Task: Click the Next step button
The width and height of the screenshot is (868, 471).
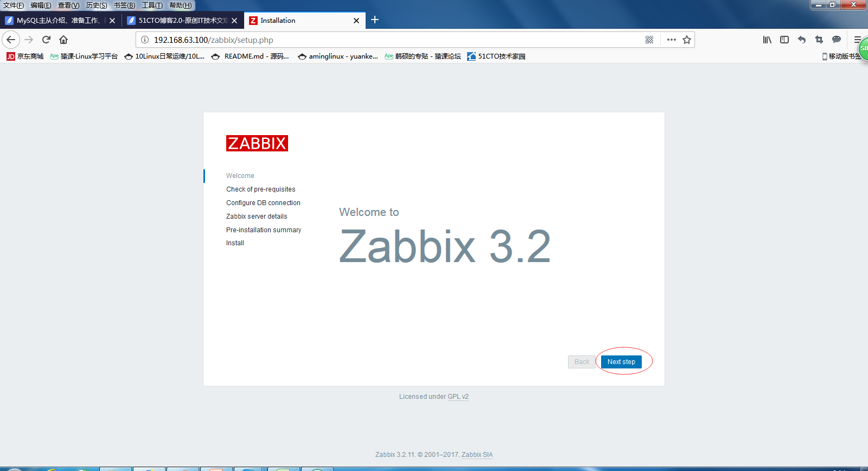Action: coord(621,362)
